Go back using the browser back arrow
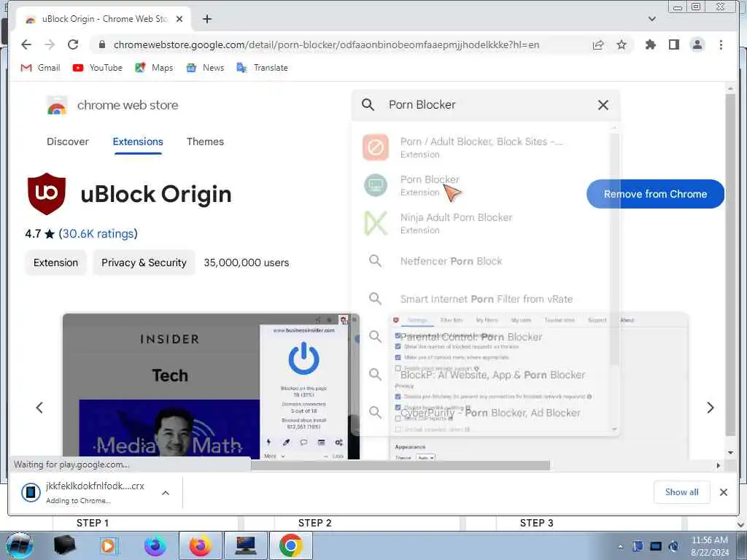Image resolution: width=747 pixels, height=560 pixels. [x=26, y=44]
